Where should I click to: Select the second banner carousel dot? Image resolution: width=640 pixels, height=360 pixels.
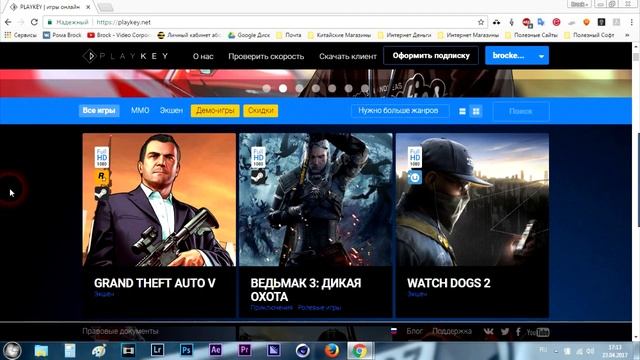283,88
